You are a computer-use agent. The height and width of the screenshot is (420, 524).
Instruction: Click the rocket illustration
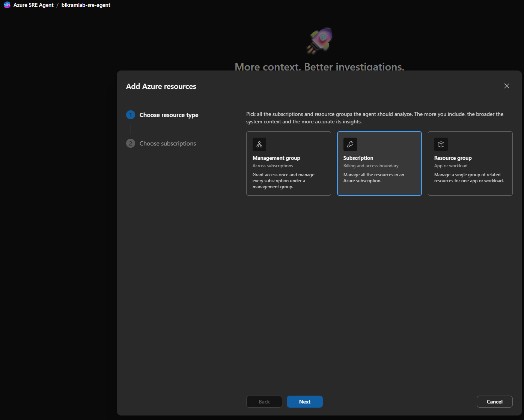320,40
